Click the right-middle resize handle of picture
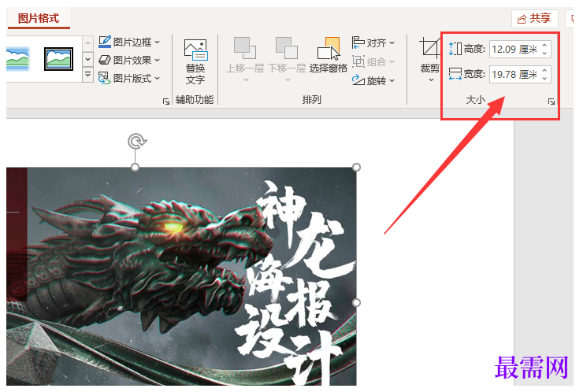This screenshot has height=392, width=583. click(356, 302)
